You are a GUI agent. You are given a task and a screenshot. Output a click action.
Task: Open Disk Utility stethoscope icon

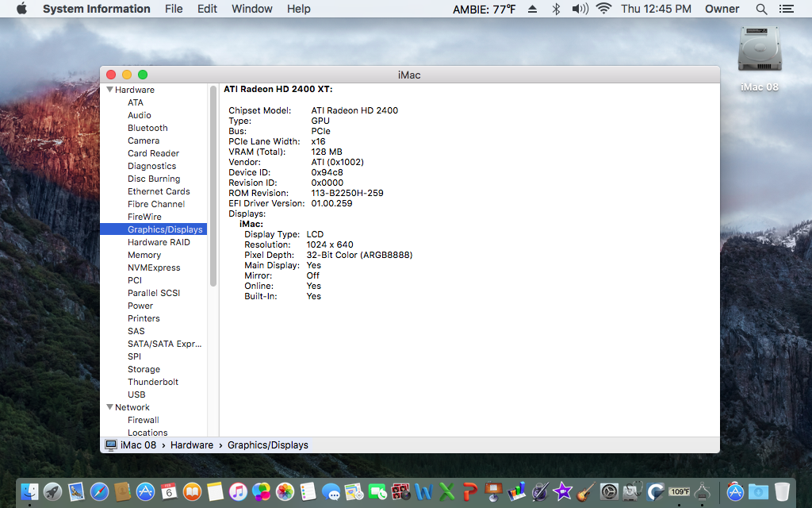632,491
